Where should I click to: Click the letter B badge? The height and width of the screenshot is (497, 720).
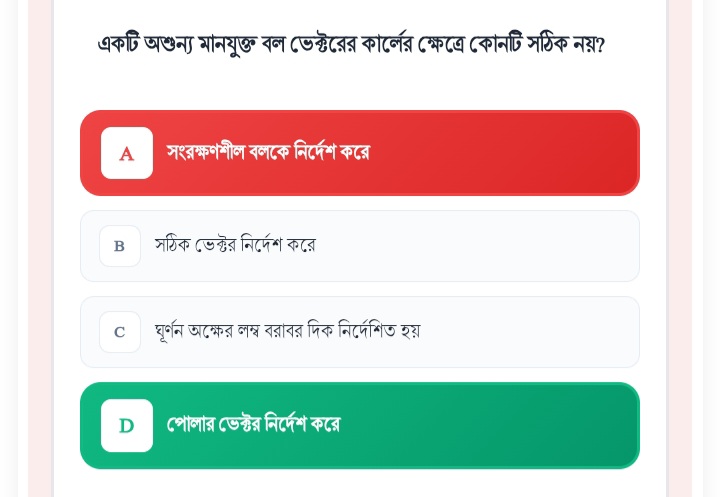tap(120, 246)
